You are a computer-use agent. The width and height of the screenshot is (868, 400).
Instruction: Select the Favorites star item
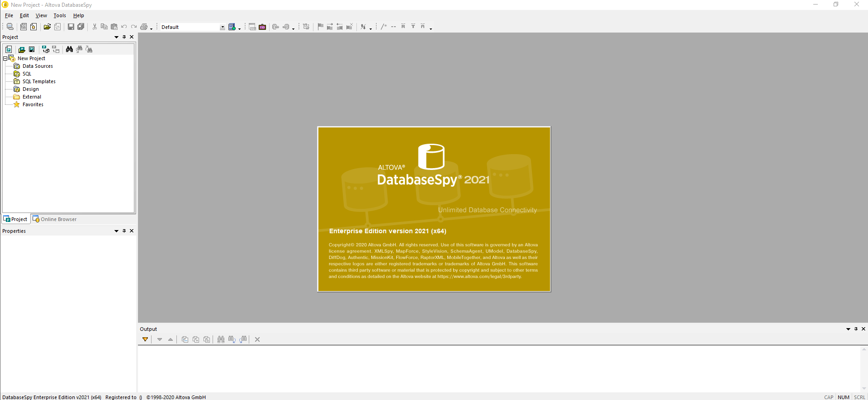33,104
